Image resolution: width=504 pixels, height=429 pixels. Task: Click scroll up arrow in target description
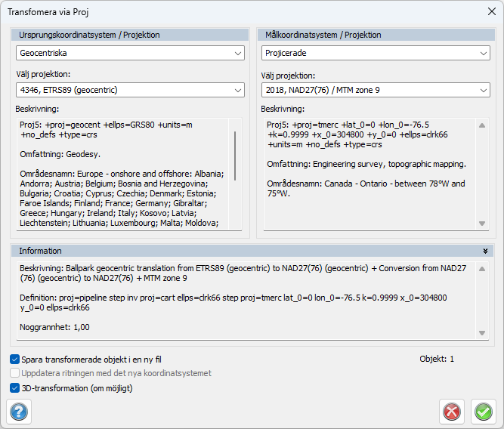(x=482, y=125)
